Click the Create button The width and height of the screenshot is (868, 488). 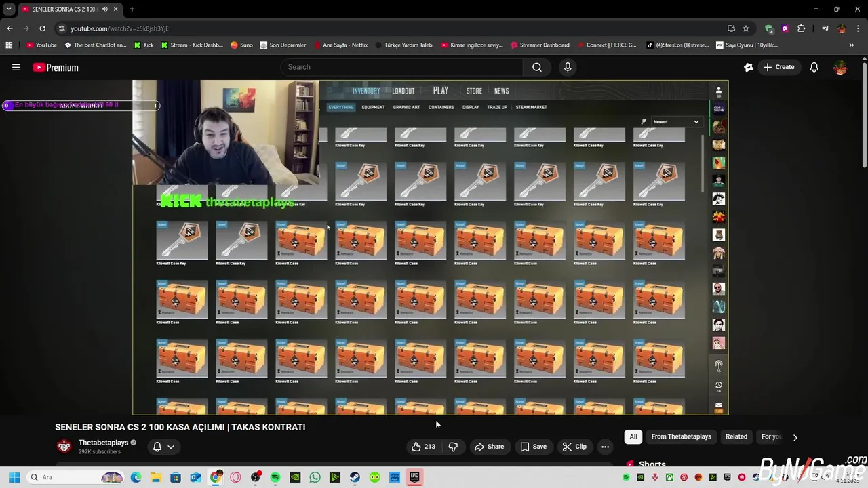(778, 67)
